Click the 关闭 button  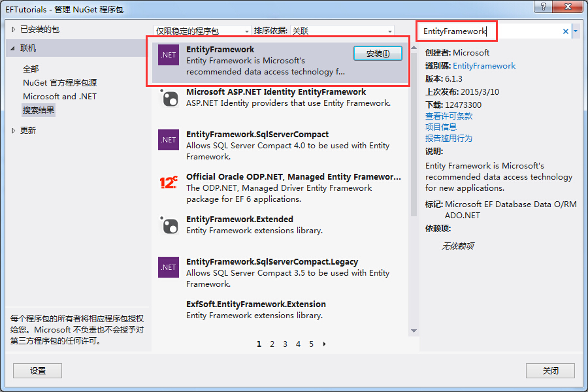pos(550,370)
